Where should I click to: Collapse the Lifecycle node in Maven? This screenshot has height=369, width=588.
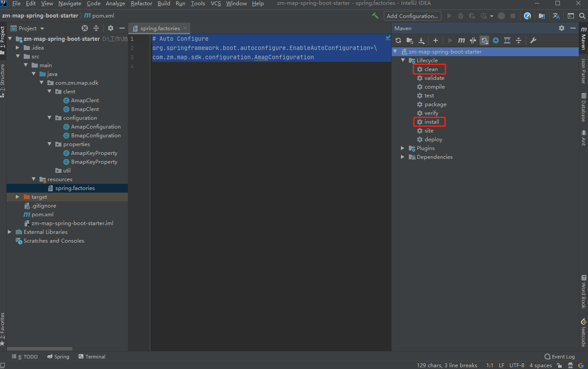click(403, 61)
